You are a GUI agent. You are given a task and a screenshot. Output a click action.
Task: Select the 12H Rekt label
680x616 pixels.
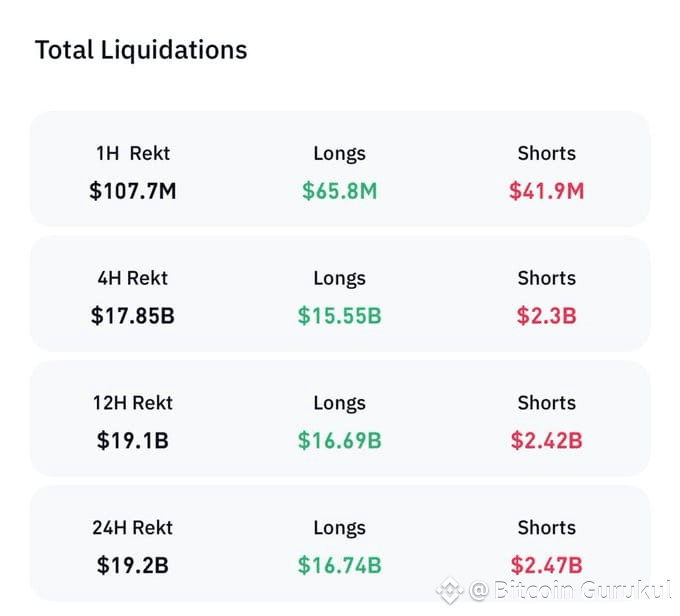tap(133, 403)
